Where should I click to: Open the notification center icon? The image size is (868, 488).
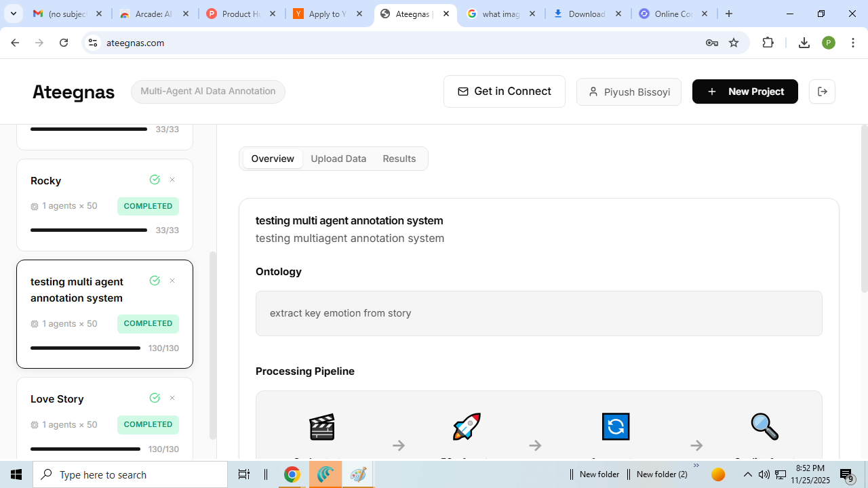click(x=846, y=474)
